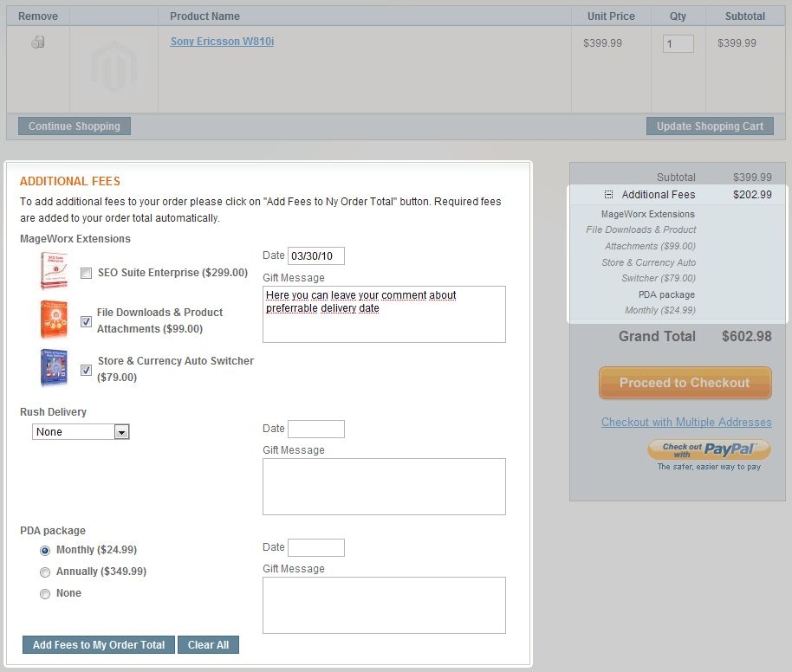
Task: Uncheck File Downloads & Product Attachments
Action: tap(87, 321)
